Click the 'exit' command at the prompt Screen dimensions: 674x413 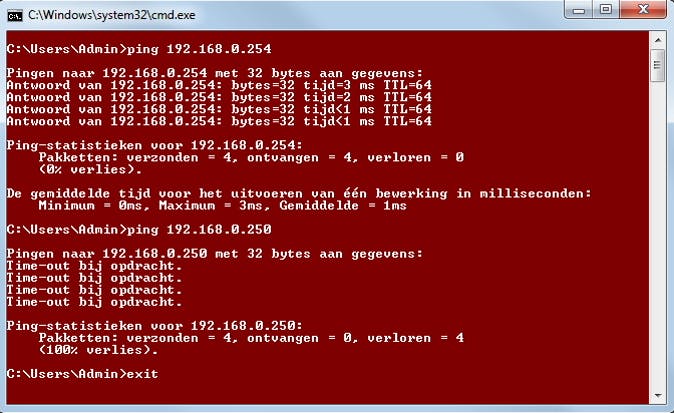[x=142, y=374]
